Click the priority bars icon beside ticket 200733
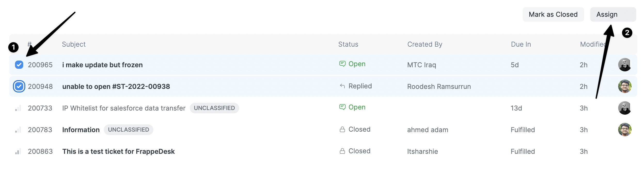644x169 pixels. (18, 108)
